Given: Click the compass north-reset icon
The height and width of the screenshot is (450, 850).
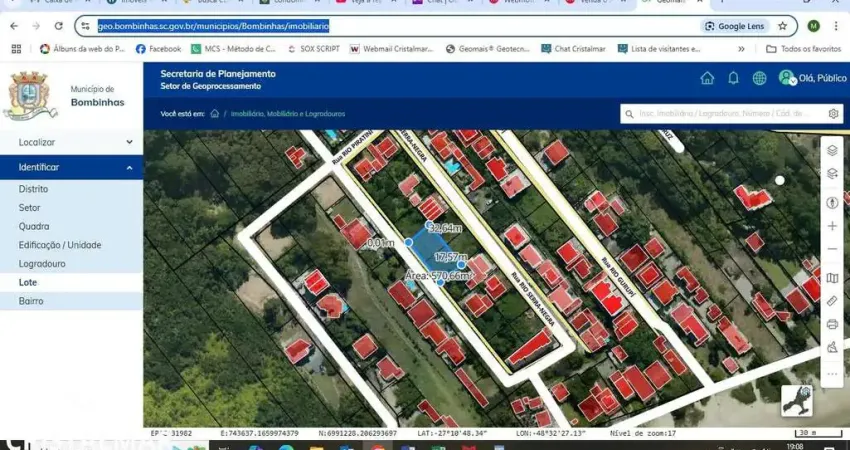Looking at the screenshot, I should point(831,202).
